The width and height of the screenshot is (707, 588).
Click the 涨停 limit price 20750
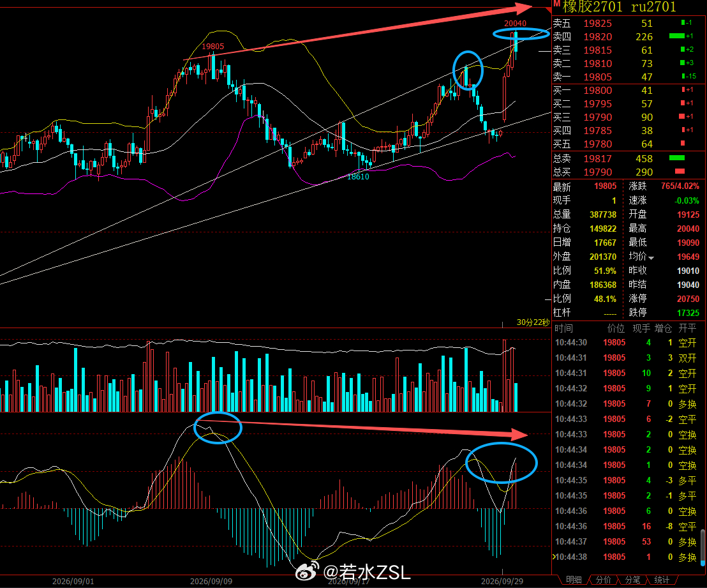(688, 299)
